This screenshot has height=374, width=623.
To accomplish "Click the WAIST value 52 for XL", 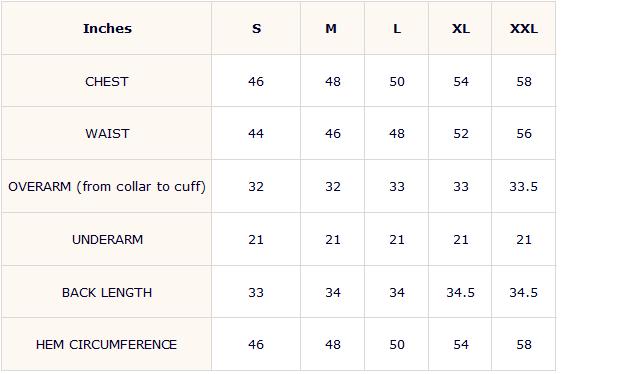I will 461,134.
